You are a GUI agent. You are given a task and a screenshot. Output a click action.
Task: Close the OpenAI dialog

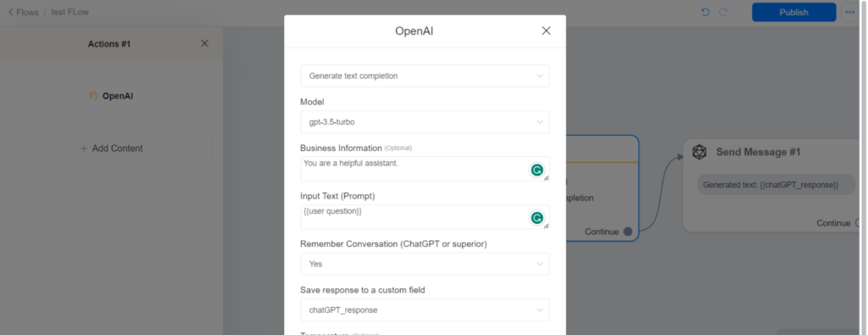pyautogui.click(x=546, y=31)
